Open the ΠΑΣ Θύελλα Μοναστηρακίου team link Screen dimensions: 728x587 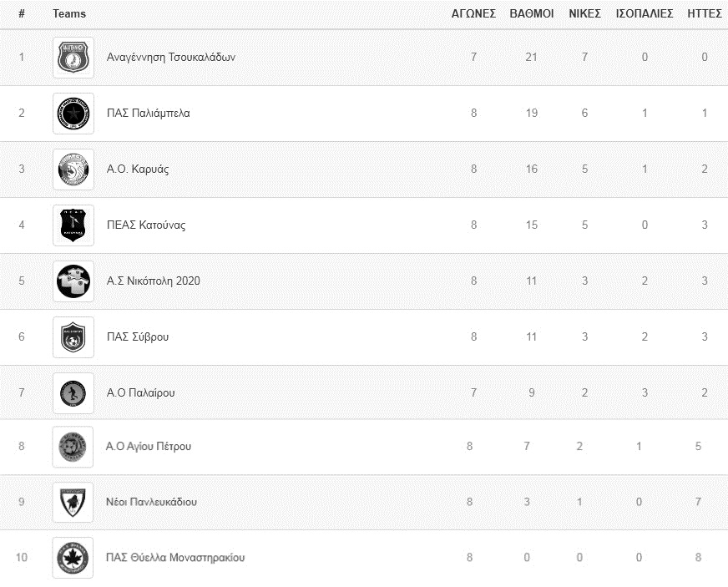coord(175,558)
